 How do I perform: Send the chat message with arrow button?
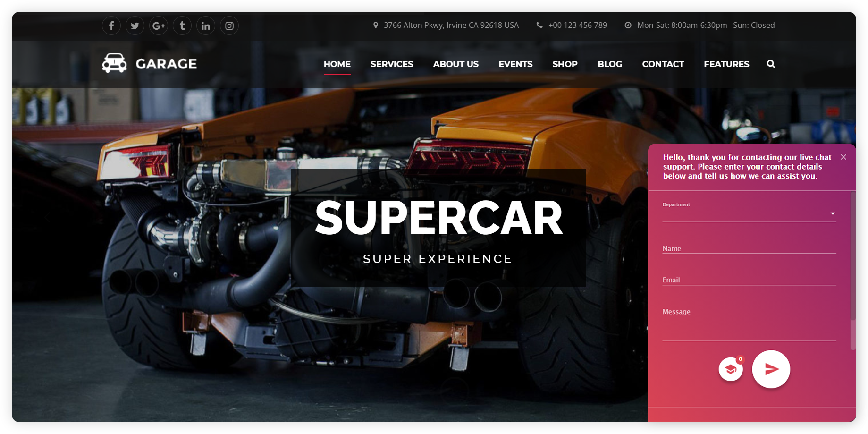click(771, 369)
